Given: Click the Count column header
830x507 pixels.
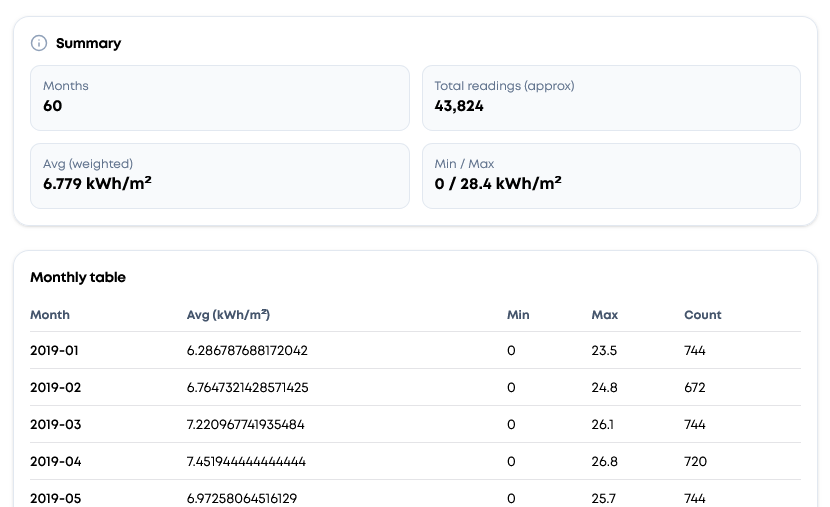Looking at the screenshot, I should 703,315.
